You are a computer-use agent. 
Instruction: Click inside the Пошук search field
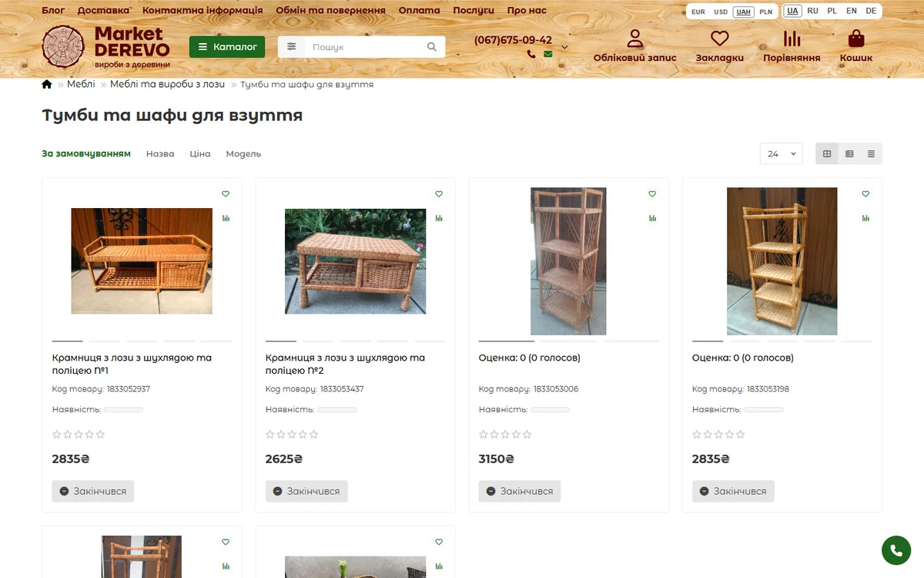pos(365,47)
